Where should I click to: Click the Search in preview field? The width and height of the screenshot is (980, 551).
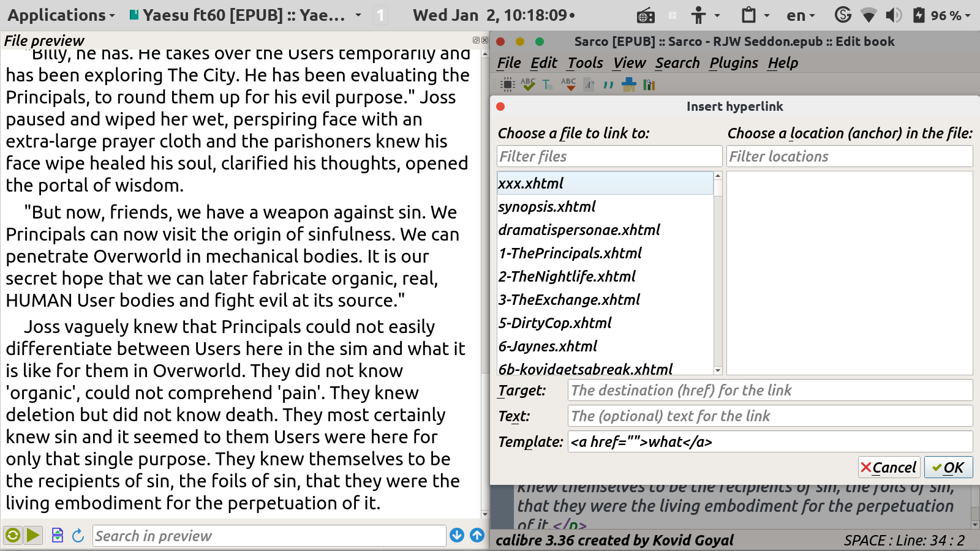point(269,536)
